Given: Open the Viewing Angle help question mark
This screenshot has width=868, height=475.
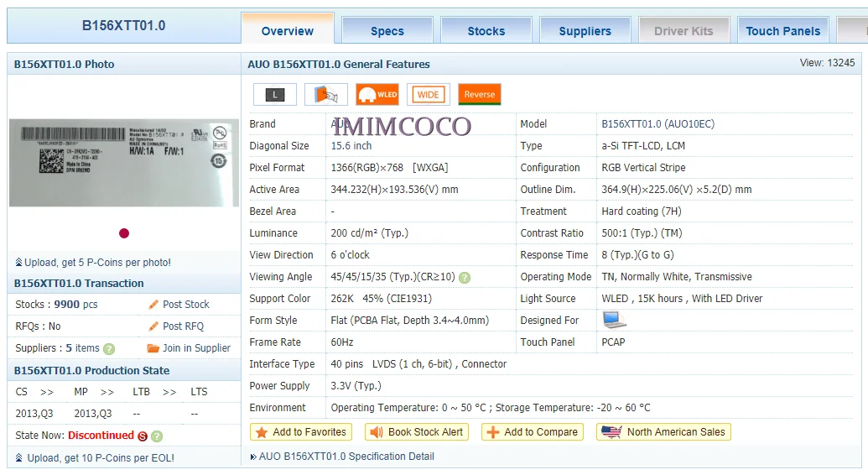Looking at the screenshot, I should 465,278.
